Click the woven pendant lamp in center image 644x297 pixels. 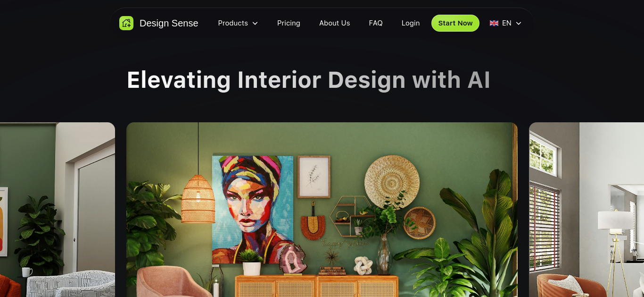pyautogui.click(x=198, y=198)
